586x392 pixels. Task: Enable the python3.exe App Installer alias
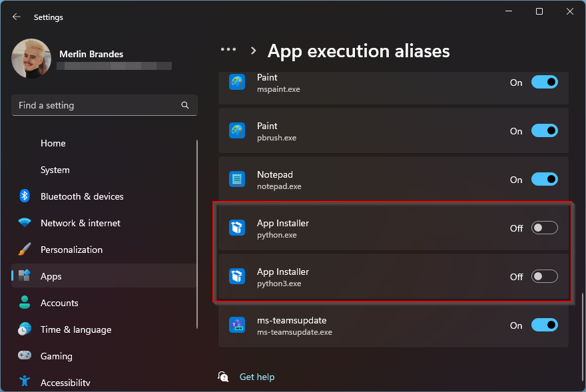[x=544, y=277]
